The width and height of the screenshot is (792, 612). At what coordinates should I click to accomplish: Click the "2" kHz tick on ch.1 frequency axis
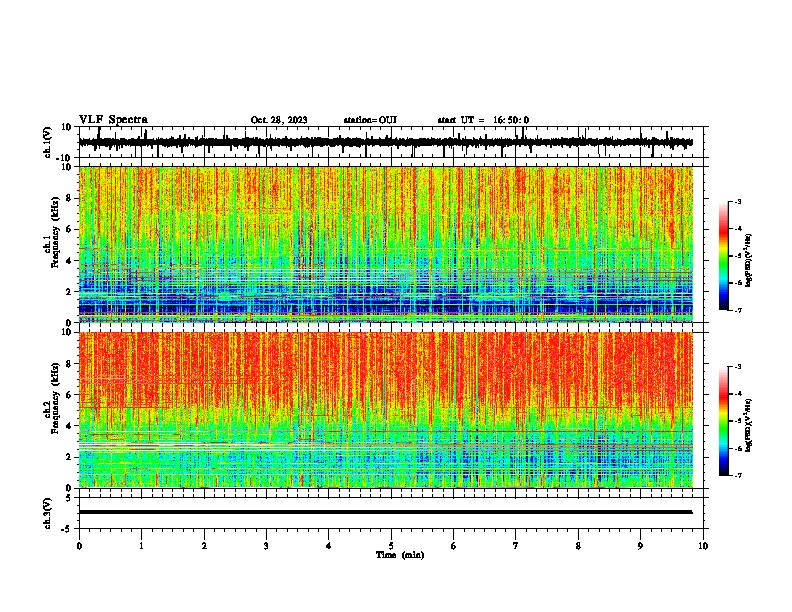70,291
